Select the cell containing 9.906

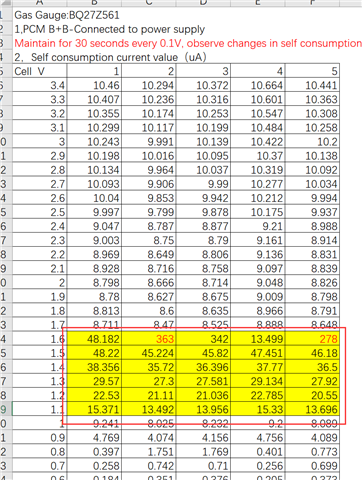(149, 184)
